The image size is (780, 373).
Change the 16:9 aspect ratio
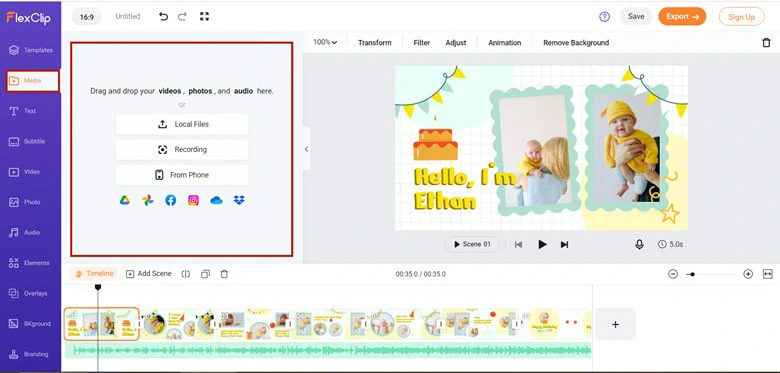(x=87, y=17)
